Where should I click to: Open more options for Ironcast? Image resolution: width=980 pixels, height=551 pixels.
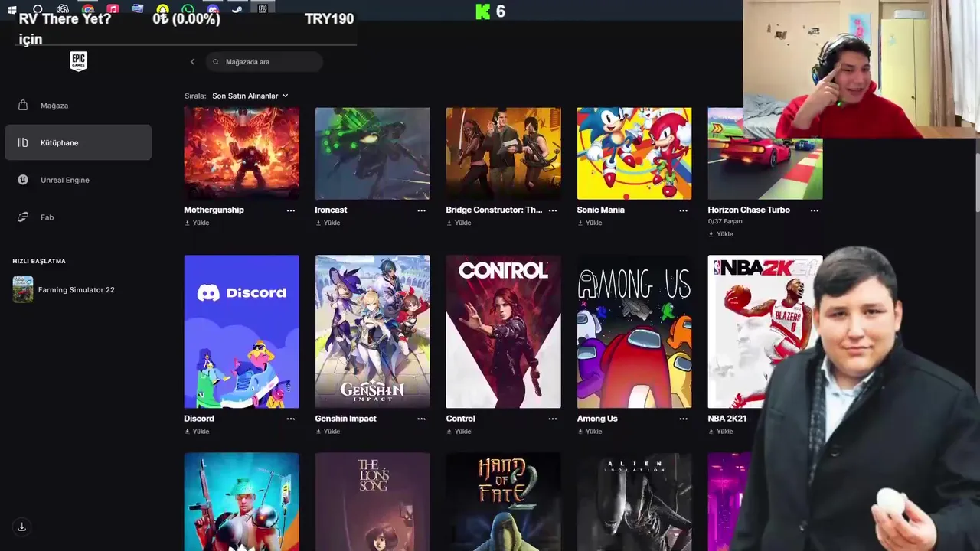tap(421, 210)
